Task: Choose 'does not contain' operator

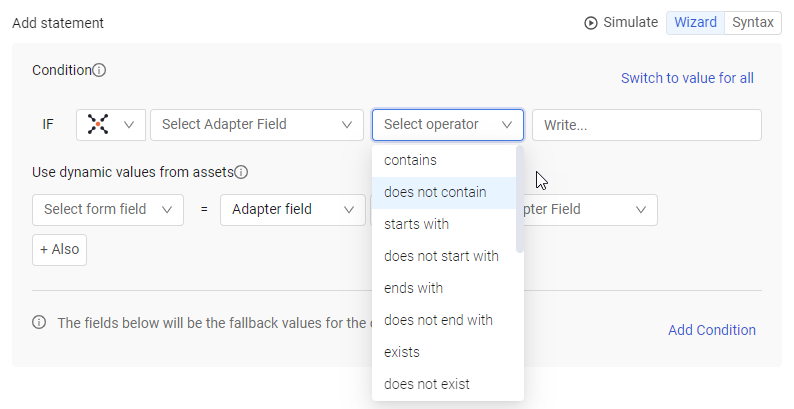Action: tap(435, 192)
